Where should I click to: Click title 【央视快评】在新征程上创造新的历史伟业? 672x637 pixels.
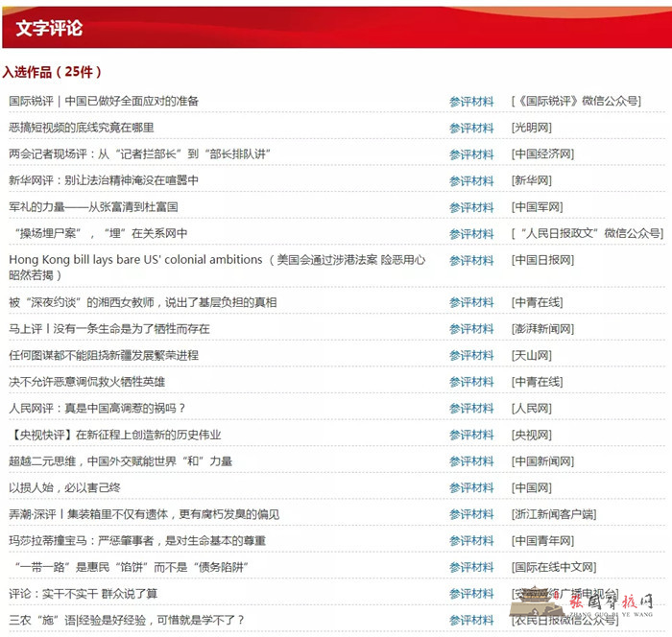pyautogui.click(x=115, y=435)
